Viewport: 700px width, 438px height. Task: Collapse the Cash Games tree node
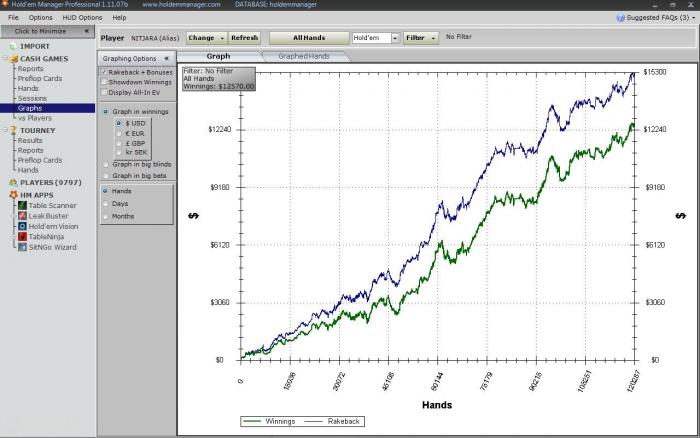[6, 59]
